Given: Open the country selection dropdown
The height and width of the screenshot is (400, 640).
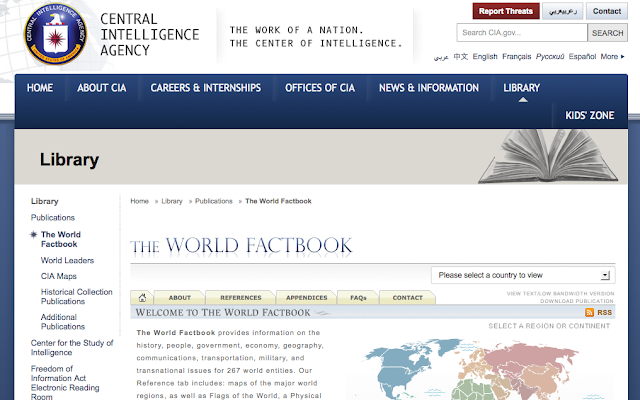Looking at the screenshot, I should (523, 276).
